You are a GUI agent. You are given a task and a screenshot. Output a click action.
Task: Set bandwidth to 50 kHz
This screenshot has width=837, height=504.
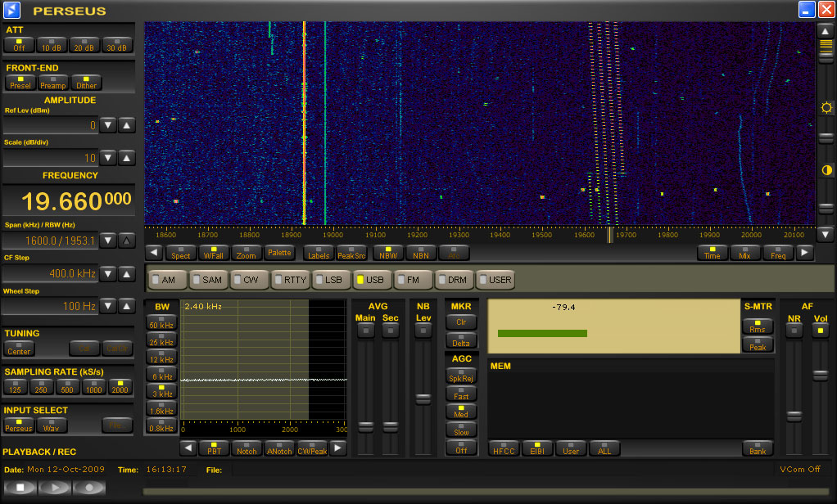(x=161, y=322)
